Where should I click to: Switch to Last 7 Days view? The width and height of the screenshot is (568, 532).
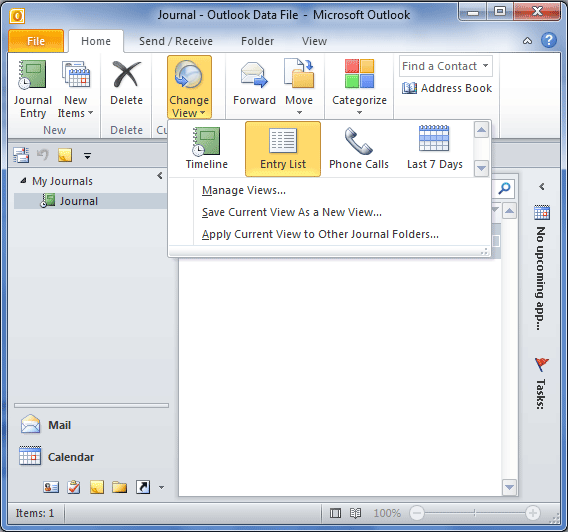[x=434, y=149]
